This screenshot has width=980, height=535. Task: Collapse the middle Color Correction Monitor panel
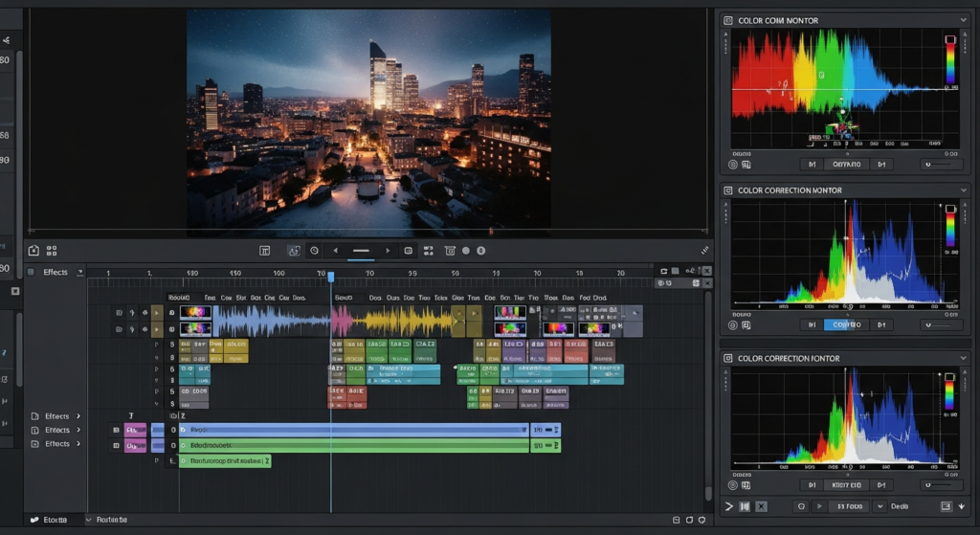[963, 190]
